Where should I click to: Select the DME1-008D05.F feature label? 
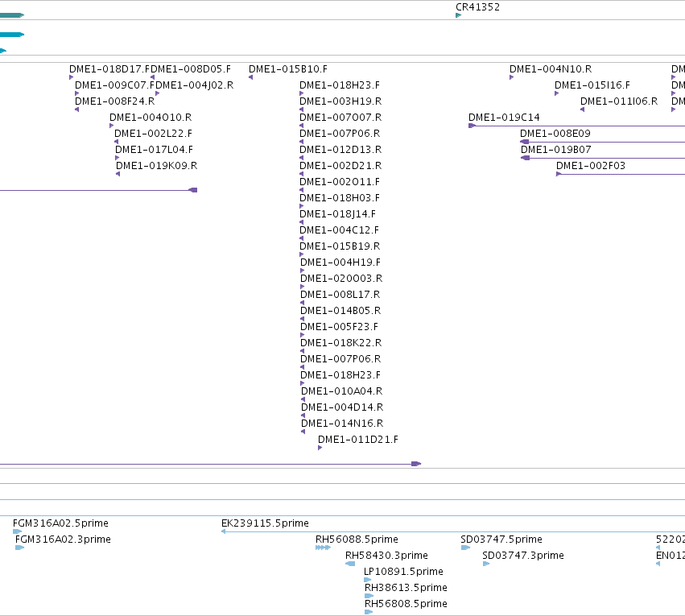point(191,69)
